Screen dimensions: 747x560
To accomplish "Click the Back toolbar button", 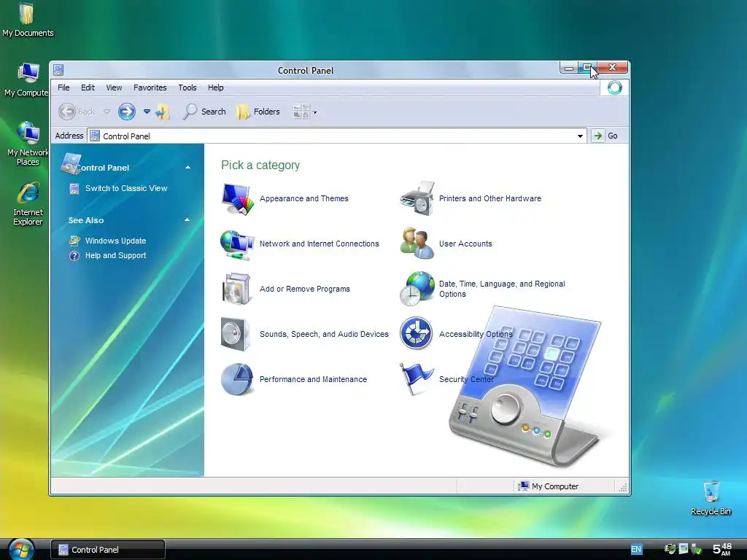I will tap(76, 112).
